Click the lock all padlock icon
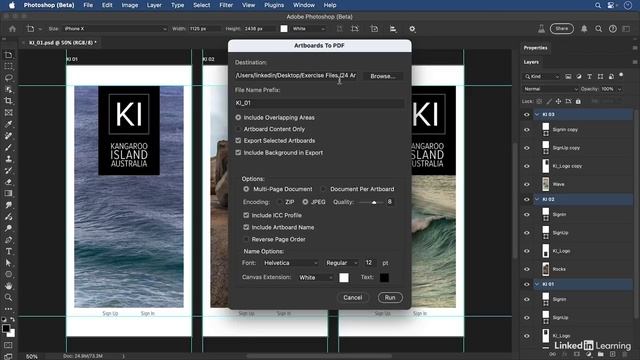Image resolution: width=640 pixels, height=360 pixels. coord(578,101)
